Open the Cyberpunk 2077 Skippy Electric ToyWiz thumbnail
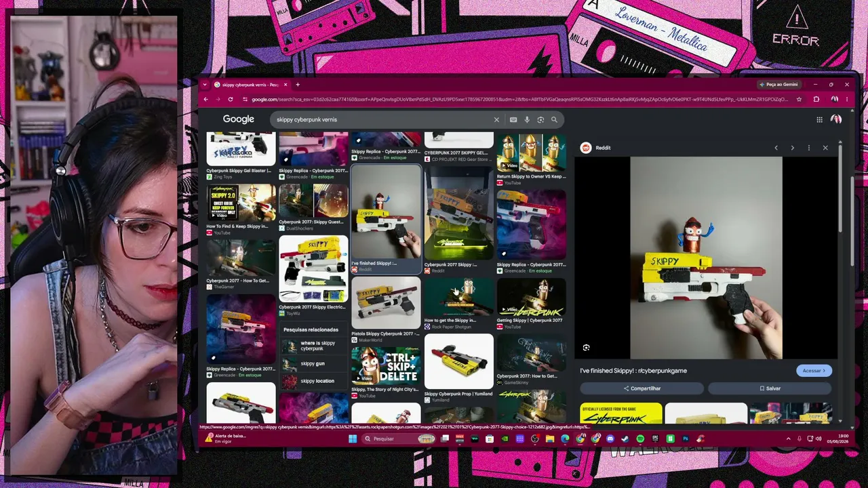Screen dimensions: 868x488 coord(313,268)
